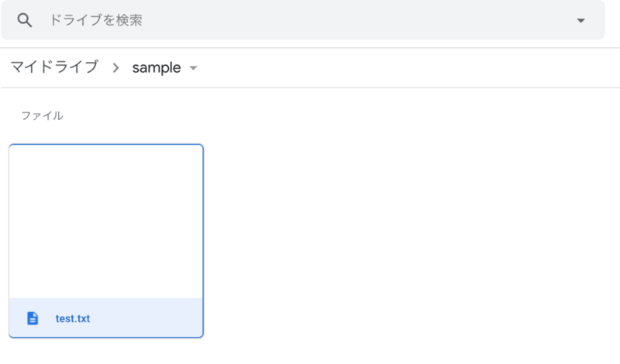Start a search via the search glass
This screenshot has width=620, height=364.
25,20
